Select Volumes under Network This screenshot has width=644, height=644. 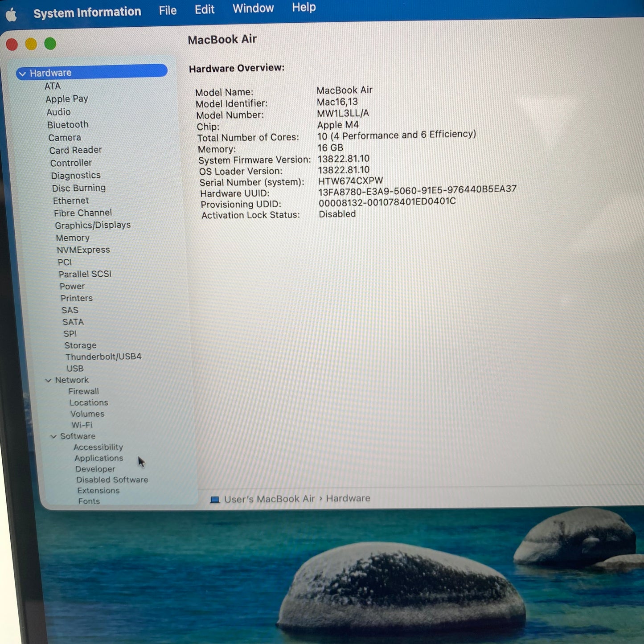(x=87, y=414)
